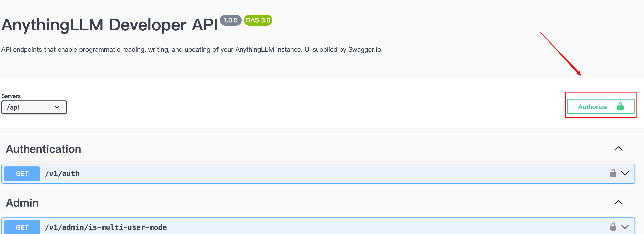Expand the /v1/auth endpoint with its chevron
This screenshot has height=234, width=644.
[x=625, y=173]
